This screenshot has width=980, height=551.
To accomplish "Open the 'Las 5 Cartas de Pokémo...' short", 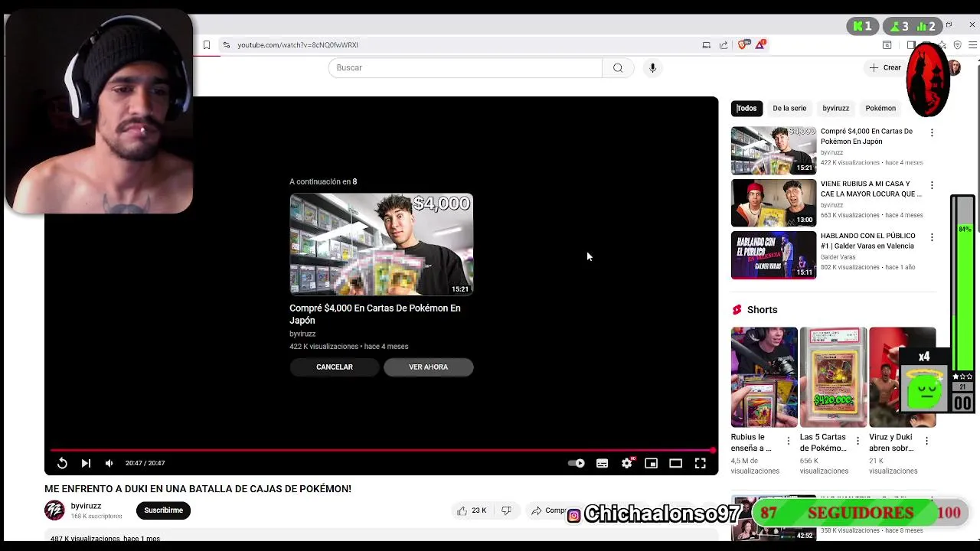I will click(833, 377).
